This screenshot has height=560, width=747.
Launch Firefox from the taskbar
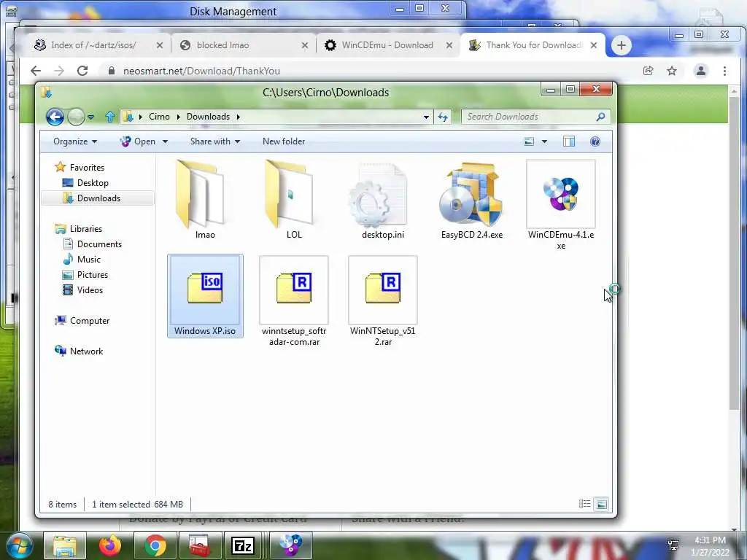pos(110,545)
